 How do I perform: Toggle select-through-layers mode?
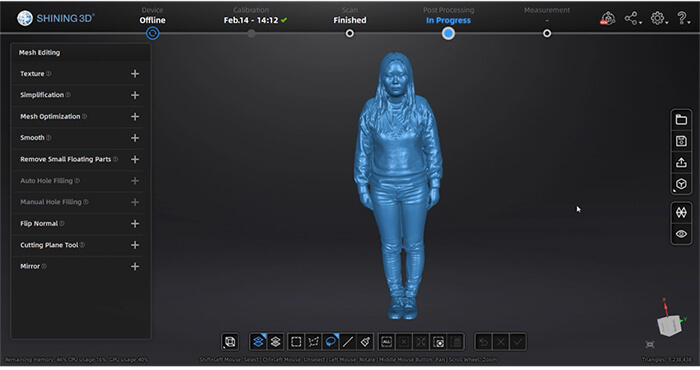point(275,342)
